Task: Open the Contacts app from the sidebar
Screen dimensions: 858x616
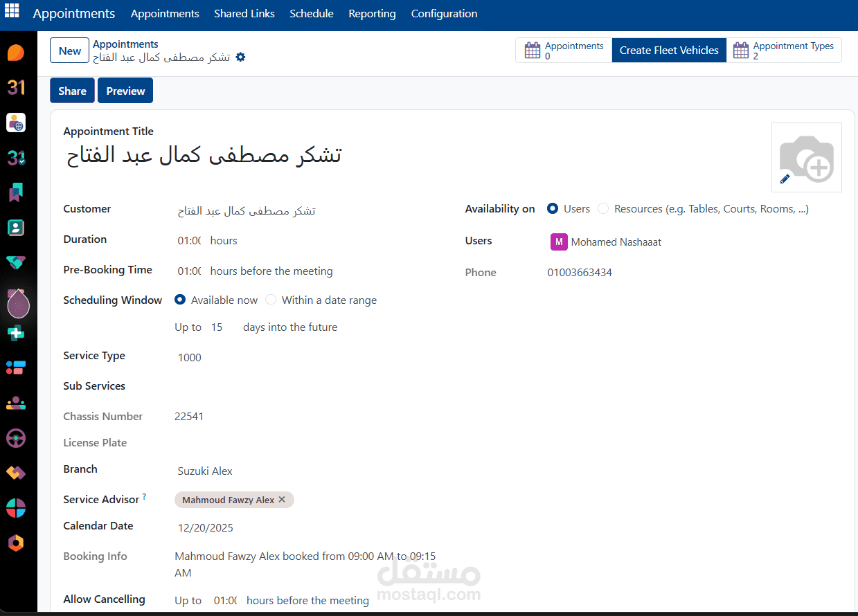Action: click(x=15, y=226)
